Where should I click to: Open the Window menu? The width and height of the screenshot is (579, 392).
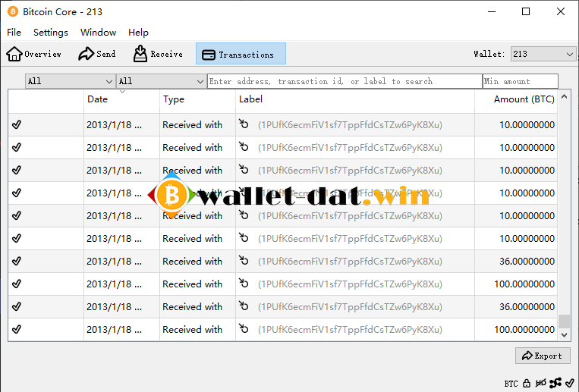pos(98,33)
